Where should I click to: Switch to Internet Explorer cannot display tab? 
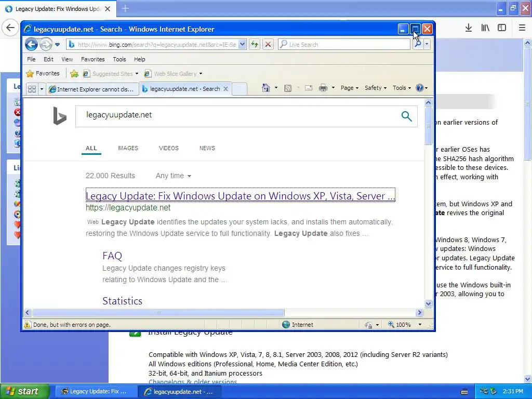(92, 89)
